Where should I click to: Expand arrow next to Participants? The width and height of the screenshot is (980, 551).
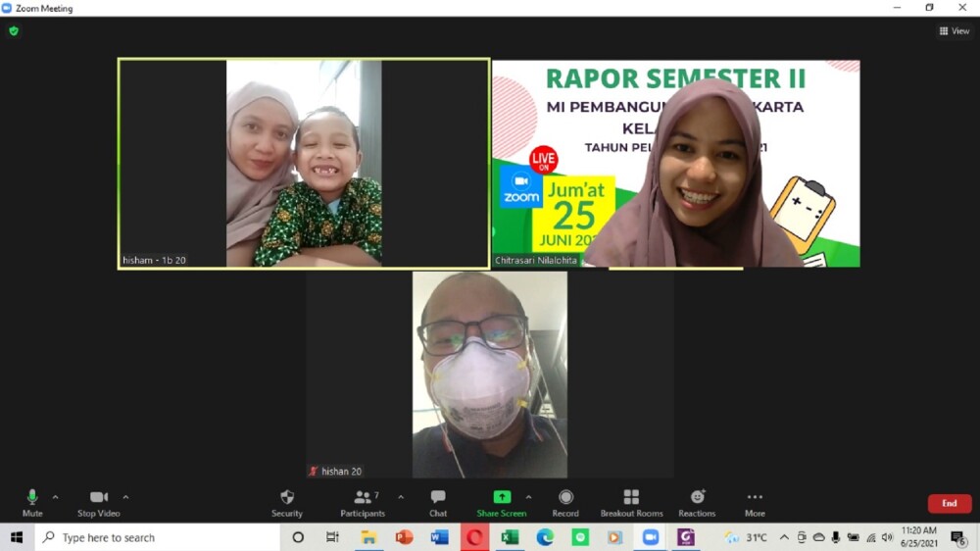[401, 497]
